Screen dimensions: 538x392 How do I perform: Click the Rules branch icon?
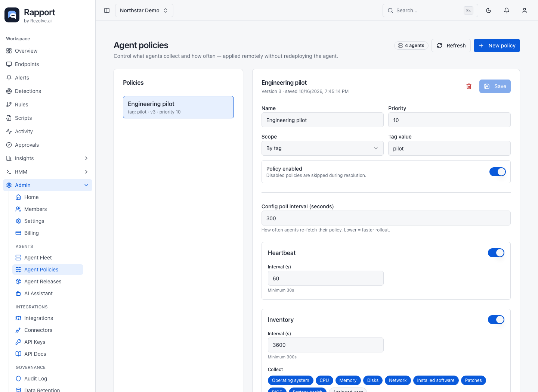[x=9, y=105]
